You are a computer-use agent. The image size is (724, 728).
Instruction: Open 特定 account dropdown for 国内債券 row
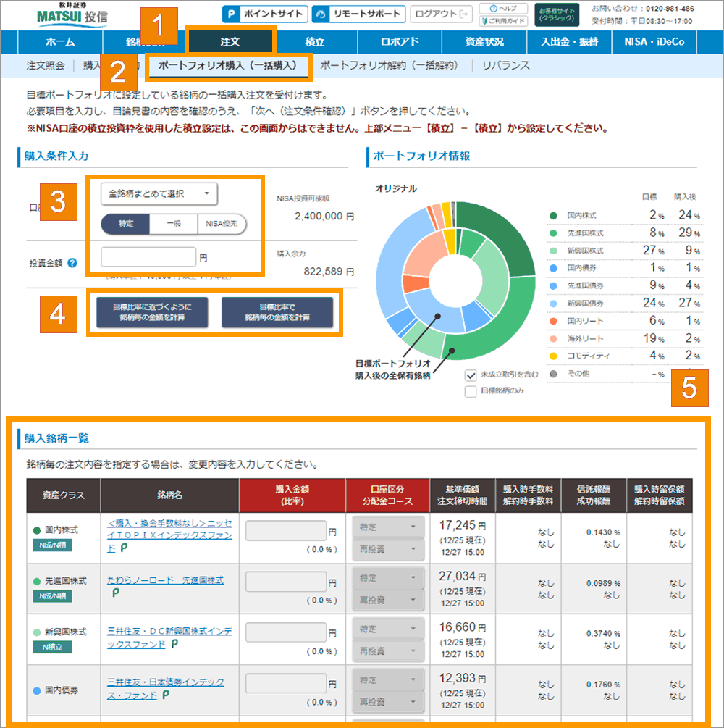tap(388, 679)
